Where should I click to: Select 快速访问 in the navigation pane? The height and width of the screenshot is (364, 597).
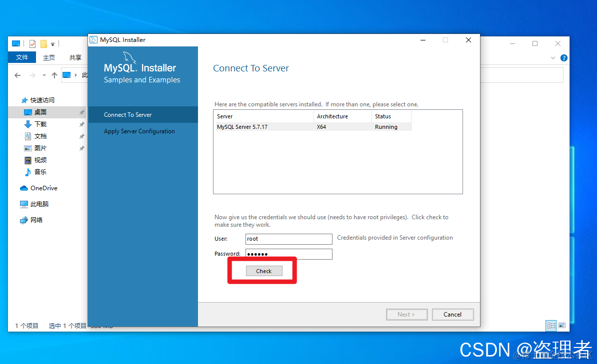click(42, 100)
